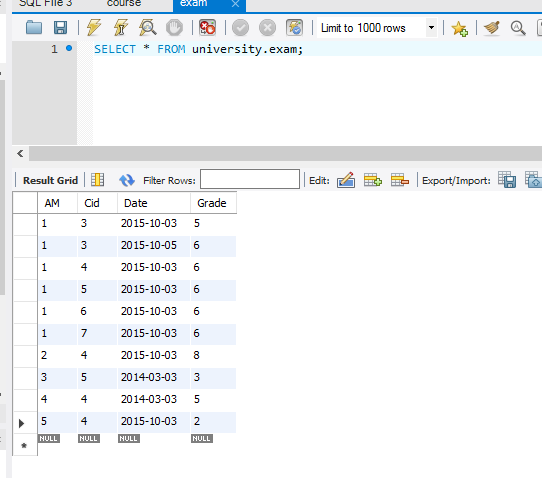This screenshot has width=542, height=478.
Task: Stop query execution hand icon
Action: click(x=174, y=28)
